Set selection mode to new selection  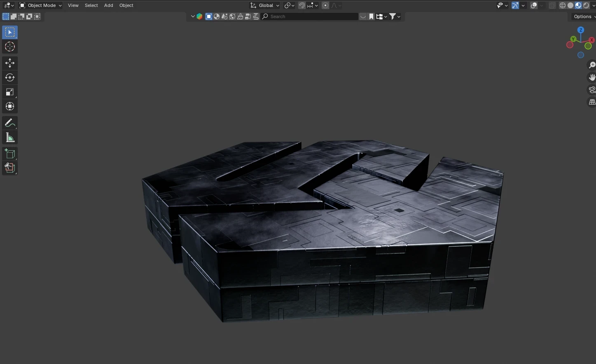point(6,16)
